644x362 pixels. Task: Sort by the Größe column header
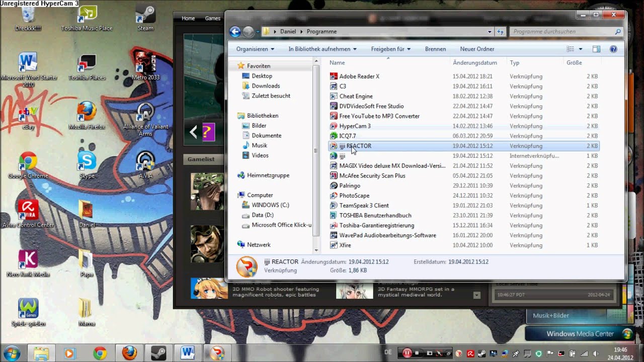point(574,63)
